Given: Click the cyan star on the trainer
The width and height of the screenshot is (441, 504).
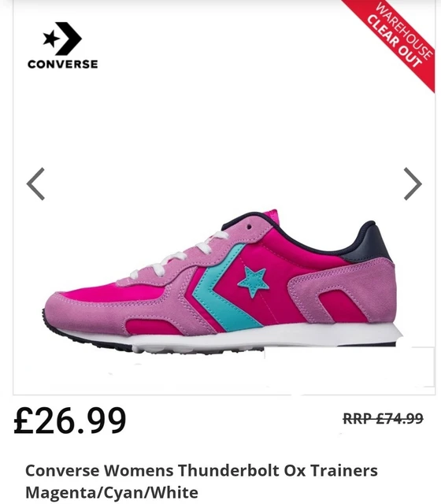Looking at the screenshot, I should pos(254,281).
